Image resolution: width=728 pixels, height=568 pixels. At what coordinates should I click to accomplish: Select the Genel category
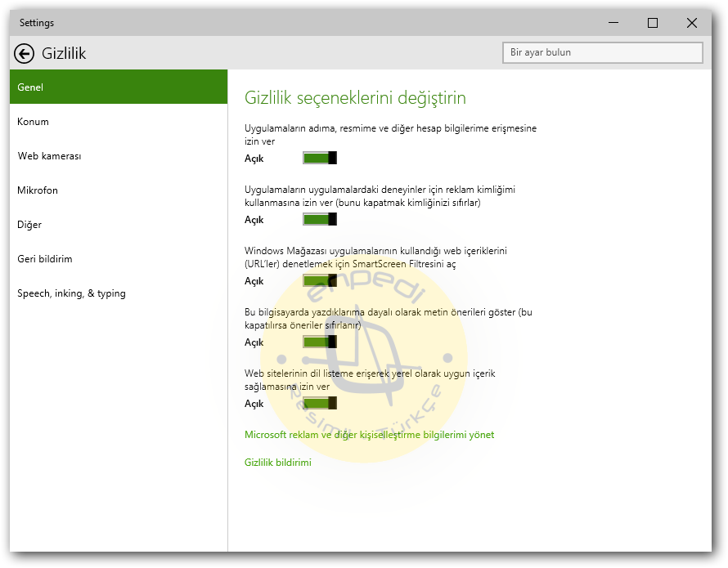[119, 87]
